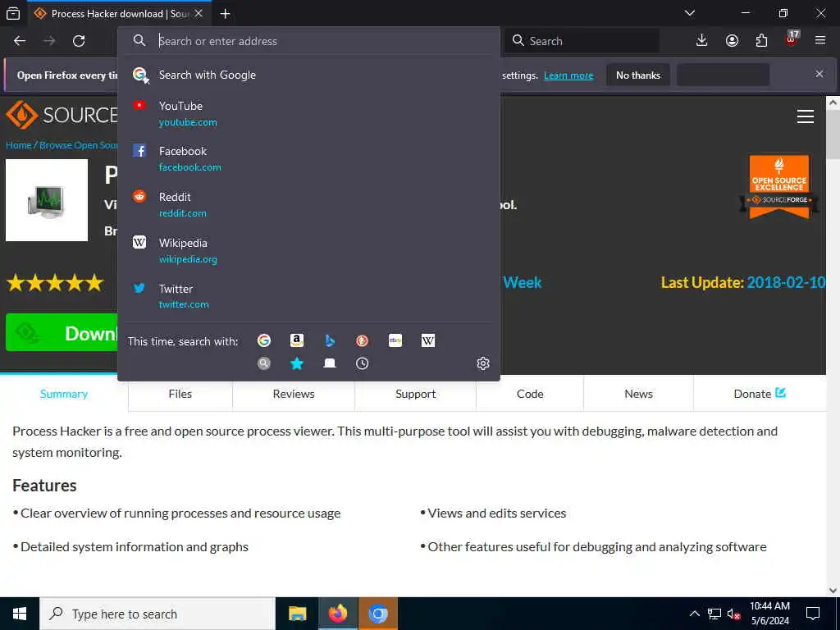Open search settings gear in dropdown

pos(482,363)
